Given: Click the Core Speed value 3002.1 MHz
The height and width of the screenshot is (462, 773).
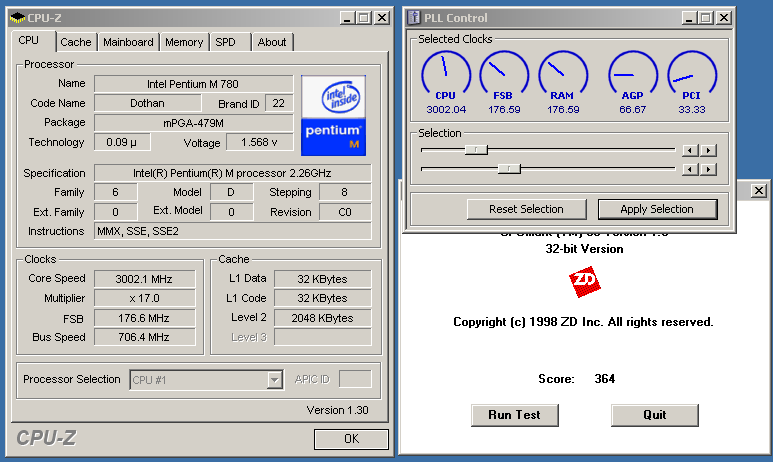Looking at the screenshot, I should (x=144, y=279).
